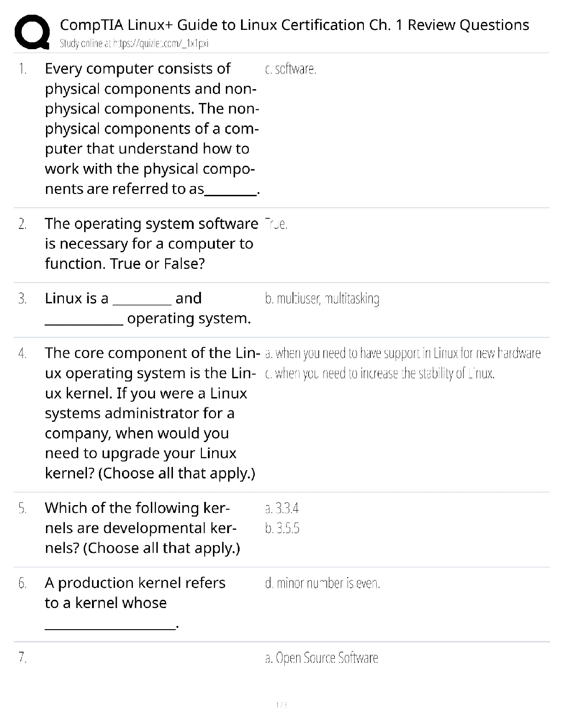Click answer 'a. when you need to have support'
Image resolution: width=563 pixels, height=728 pixels.
click(403, 353)
